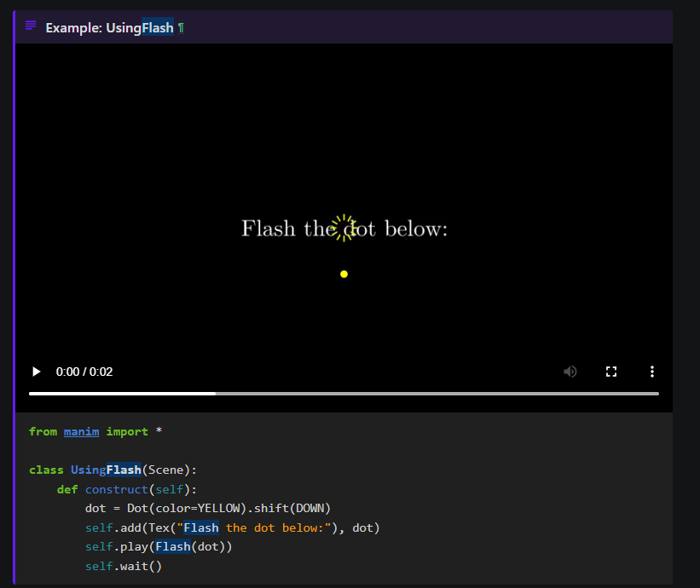
Task: Click the 'Flash the dot below:' caption text
Action: point(344,228)
